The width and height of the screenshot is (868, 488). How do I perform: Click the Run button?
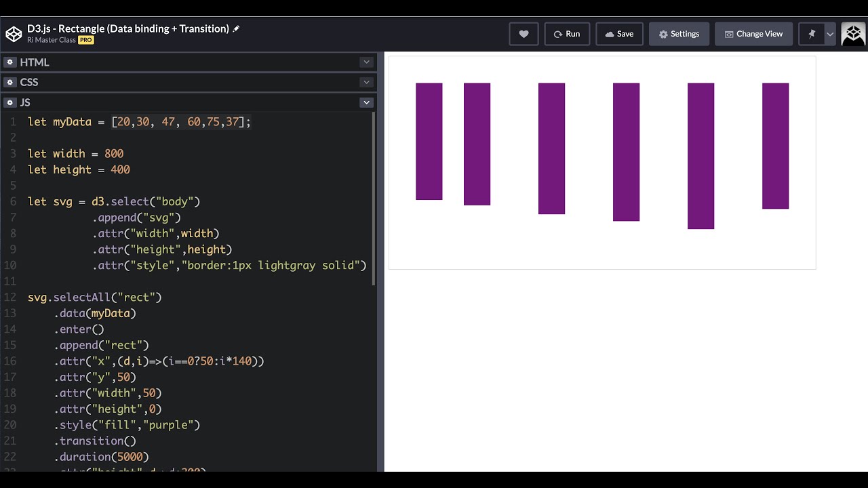567,34
